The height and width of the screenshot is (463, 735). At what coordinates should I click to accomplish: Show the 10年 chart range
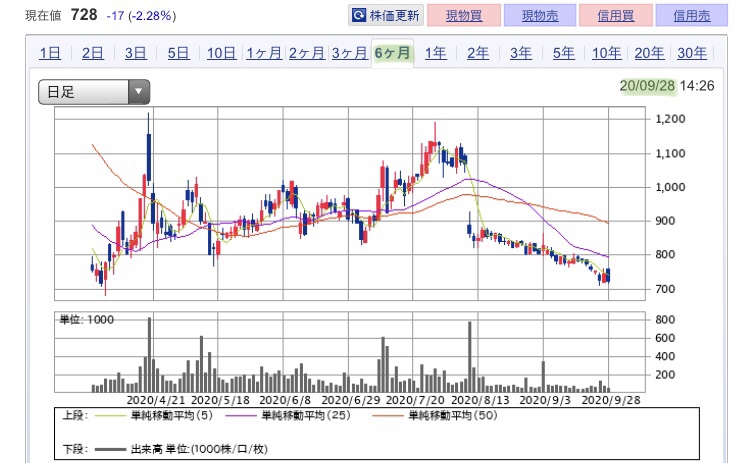(607, 53)
